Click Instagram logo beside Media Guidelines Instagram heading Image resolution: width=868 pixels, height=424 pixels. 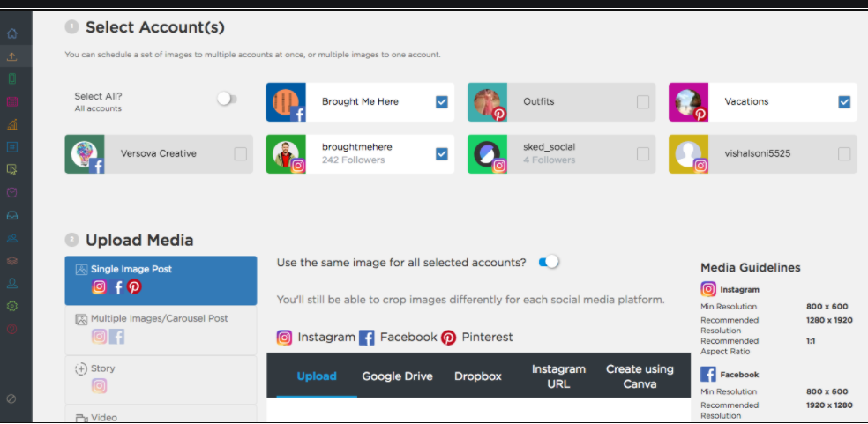pos(708,289)
